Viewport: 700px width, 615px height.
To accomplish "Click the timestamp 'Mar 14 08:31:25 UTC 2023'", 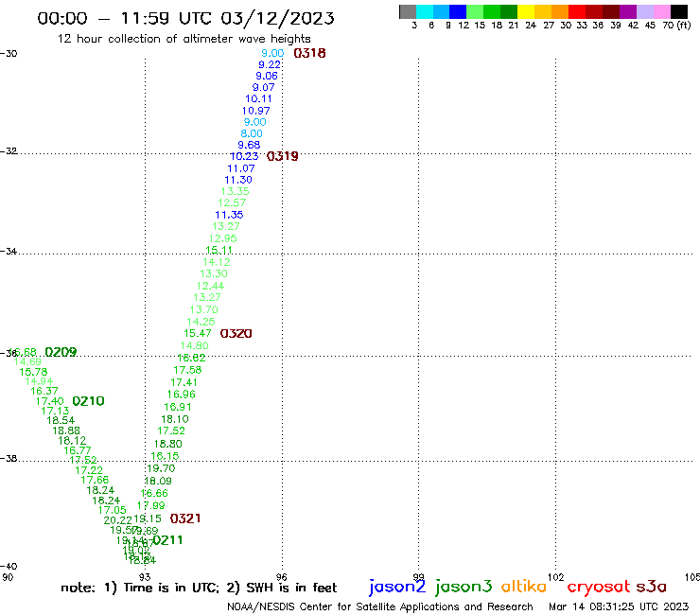I will pos(619,606).
